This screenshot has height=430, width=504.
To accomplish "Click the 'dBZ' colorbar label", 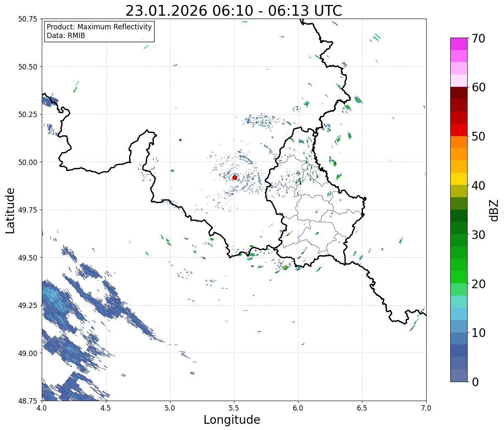I will pos(494,210).
